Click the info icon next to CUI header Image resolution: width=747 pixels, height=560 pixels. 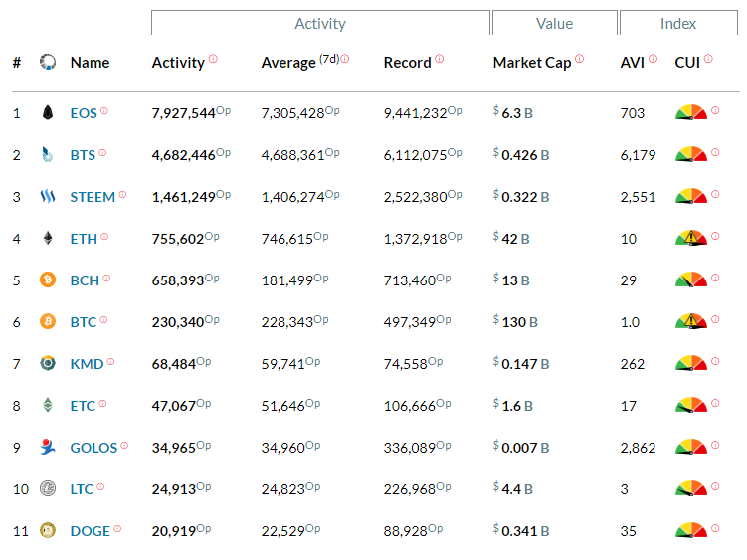tap(708, 59)
